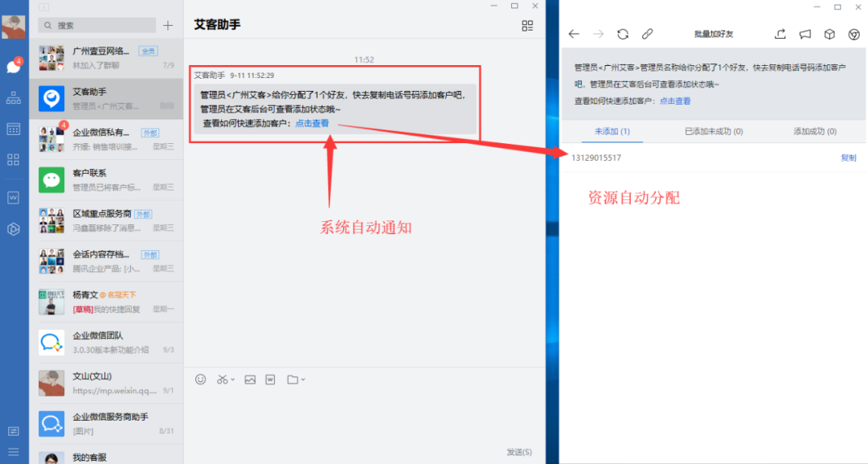This screenshot has height=464, width=868.
Task: Click the 搜索 search input field
Action: point(100,25)
